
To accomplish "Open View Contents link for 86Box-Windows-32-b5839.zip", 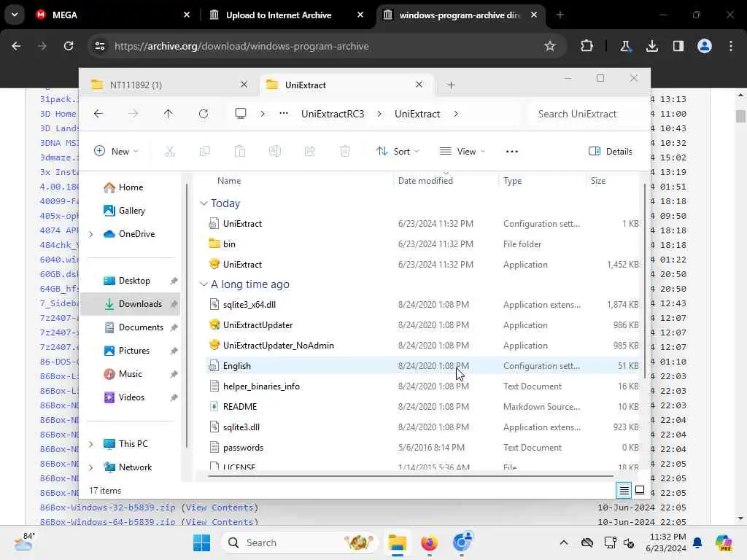I will 220,507.
